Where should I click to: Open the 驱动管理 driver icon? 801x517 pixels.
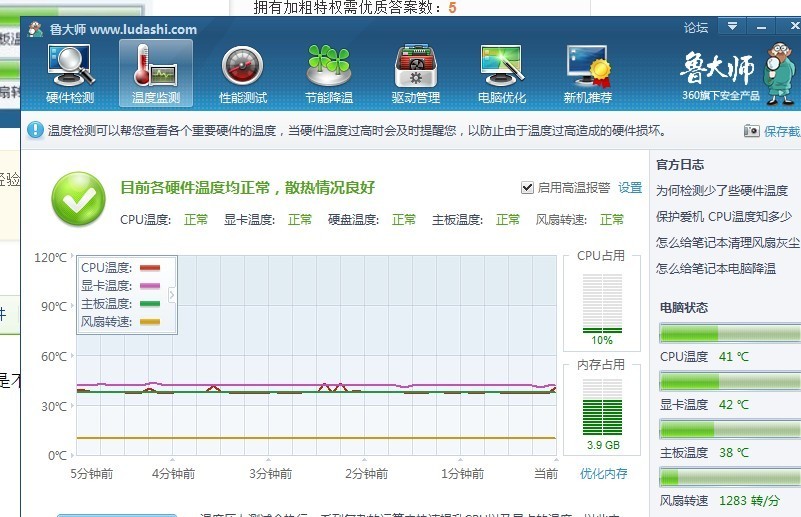tap(415, 74)
